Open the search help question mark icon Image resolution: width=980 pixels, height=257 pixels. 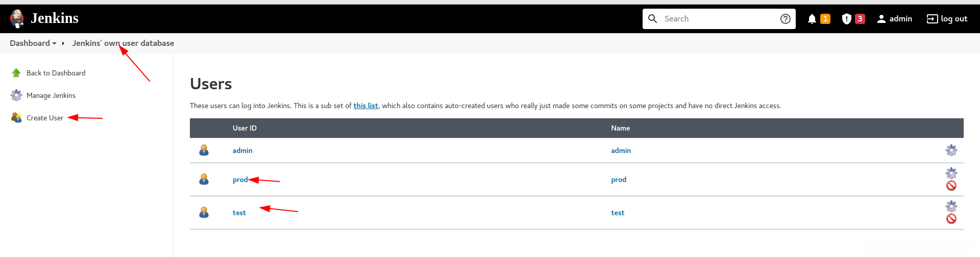click(x=786, y=19)
